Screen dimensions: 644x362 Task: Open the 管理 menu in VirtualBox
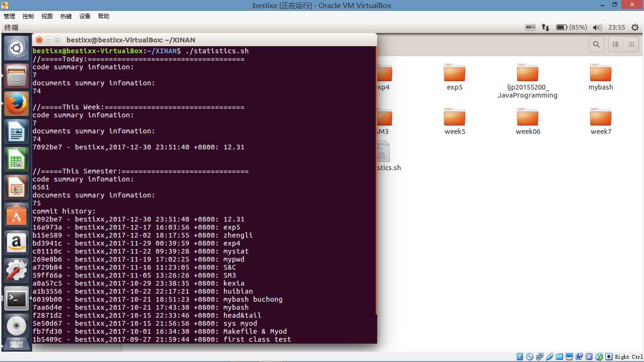pyautogui.click(x=9, y=16)
